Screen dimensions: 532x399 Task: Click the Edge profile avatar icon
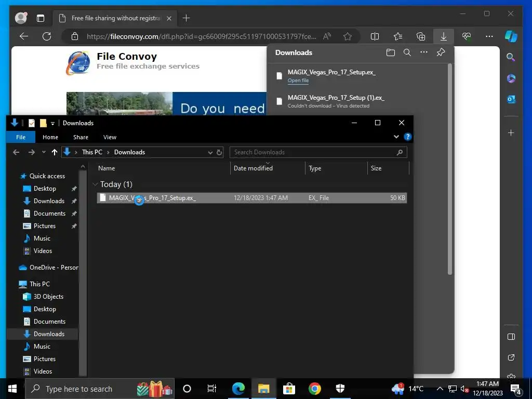[21, 18]
